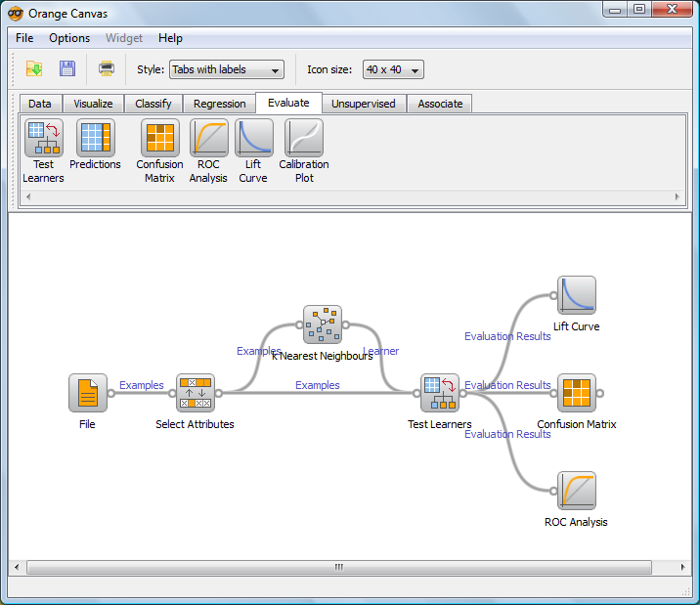Add Lift Curve widget from toolbox
The image size is (700, 605).
pyautogui.click(x=253, y=138)
